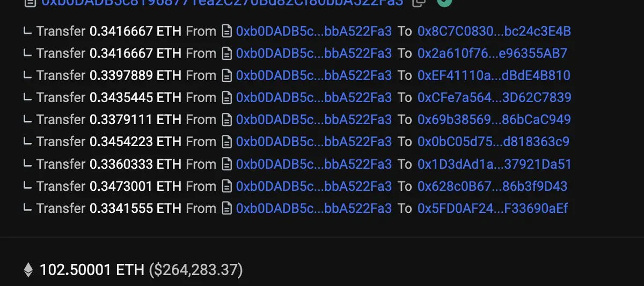Click contract icon on transfer to 0x8C7C0830...bc24c3E4B
644x286 pixels.
pyautogui.click(x=226, y=31)
